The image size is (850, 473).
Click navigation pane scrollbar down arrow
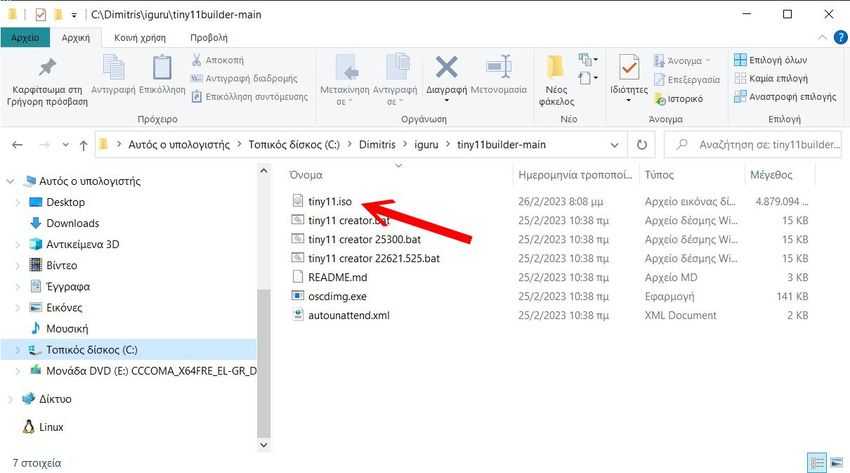[x=263, y=445]
